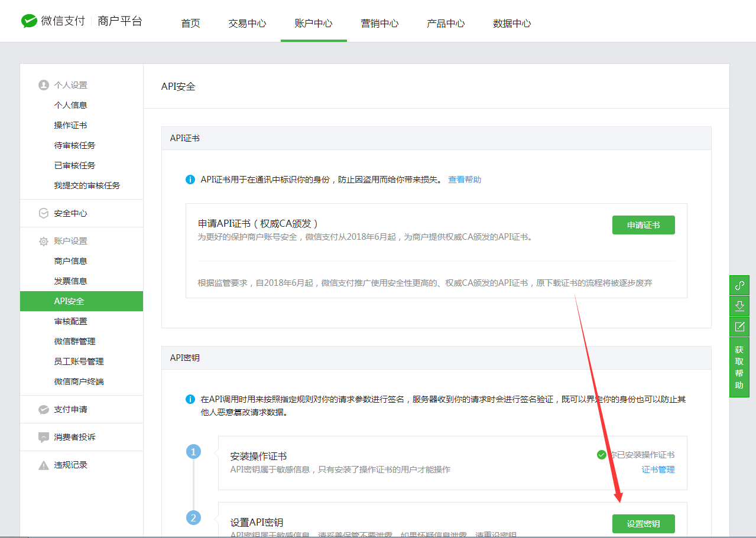Viewport: 756px width, 538px height.
Task: Click the 安全中心 shield icon
Action: tap(44, 213)
